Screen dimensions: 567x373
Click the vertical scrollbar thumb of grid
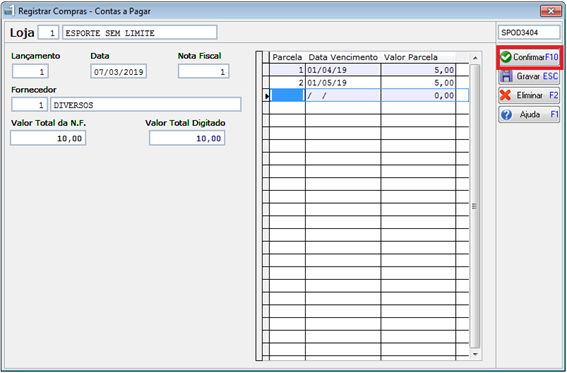(475, 206)
